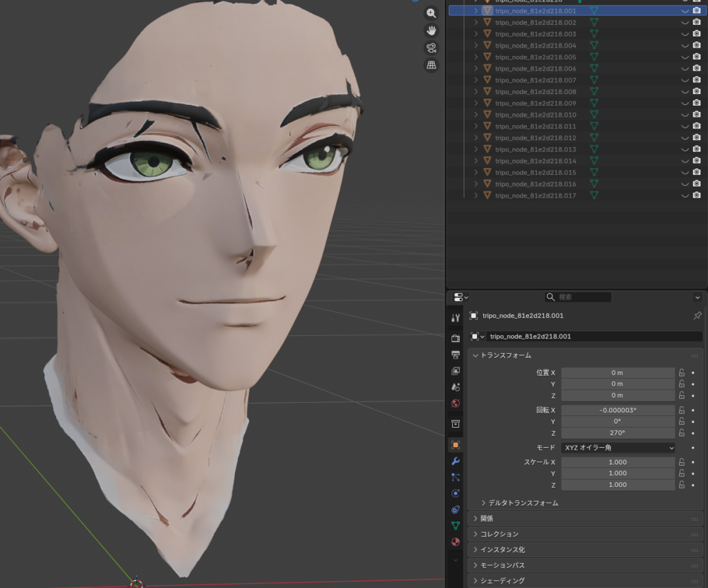
Task: Switch perspective/orthographic with grid icon
Action: (431, 65)
